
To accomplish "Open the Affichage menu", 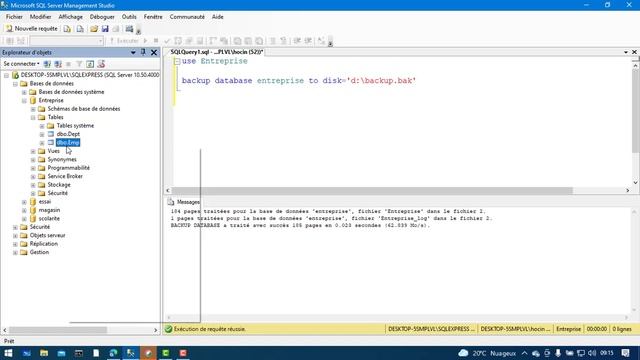I will (70, 17).
